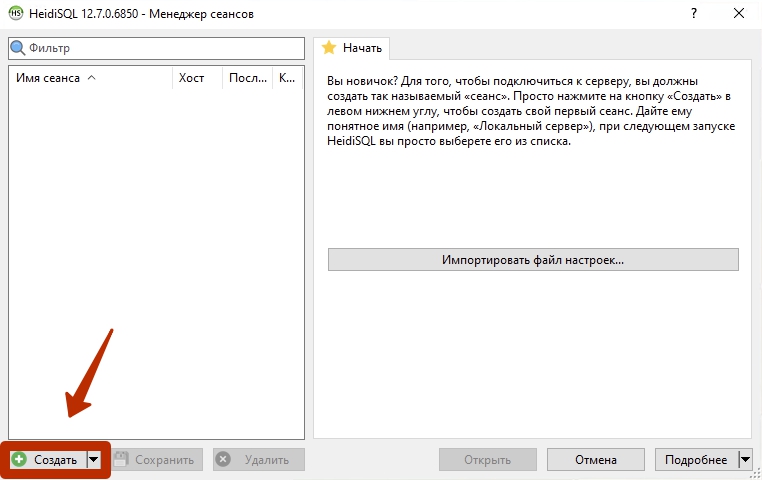
Task: Click the question mark help button
Action: click(x=694, y=13)
